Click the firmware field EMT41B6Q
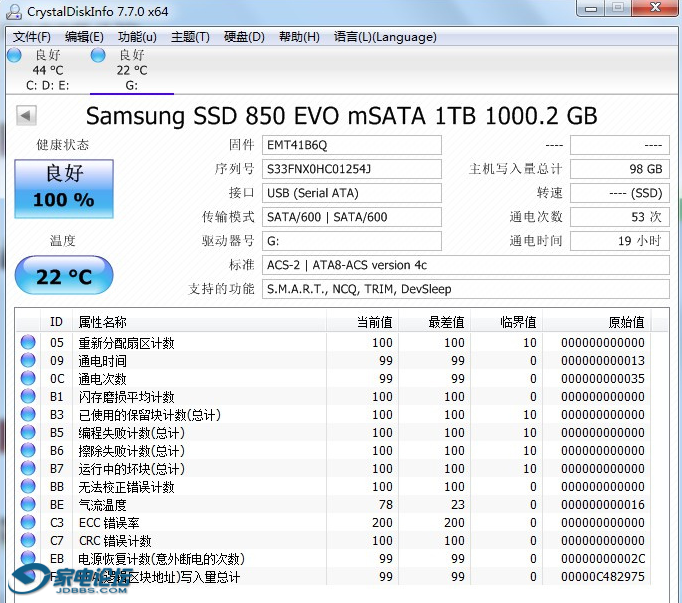The height and width of the screenshot is (603, 682). tap(351, 145)
